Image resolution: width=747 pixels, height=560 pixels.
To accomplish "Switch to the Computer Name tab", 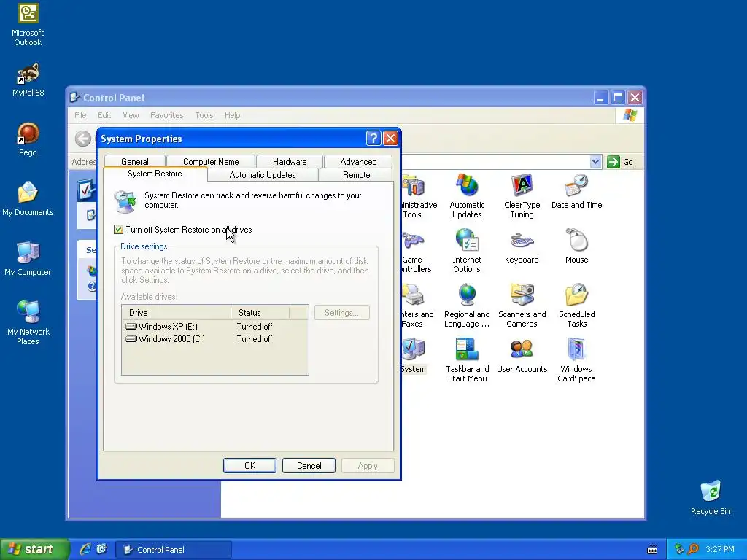I will coord(211,161).
